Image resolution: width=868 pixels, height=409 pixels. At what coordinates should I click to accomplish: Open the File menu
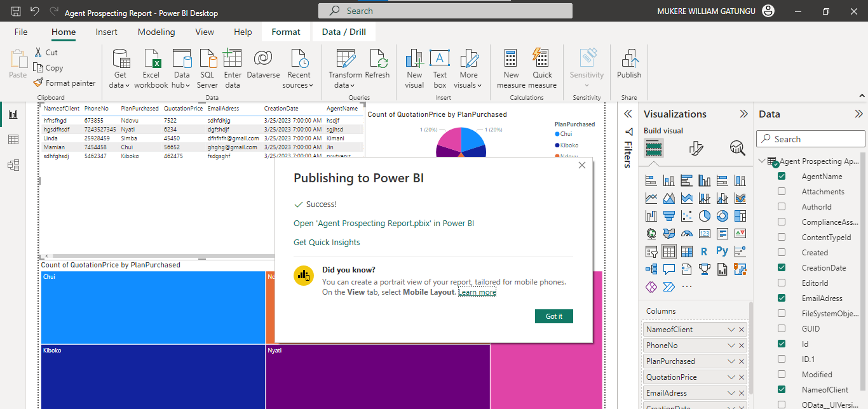pos(21,32)
